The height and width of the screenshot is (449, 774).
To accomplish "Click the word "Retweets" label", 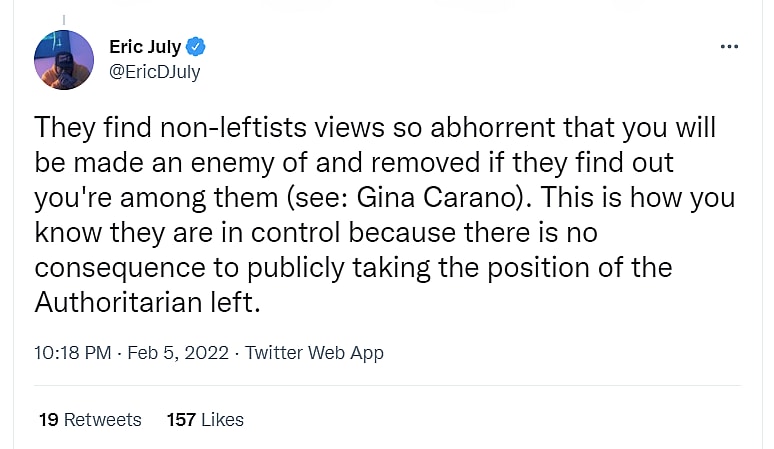I will (x=103, y=419).
